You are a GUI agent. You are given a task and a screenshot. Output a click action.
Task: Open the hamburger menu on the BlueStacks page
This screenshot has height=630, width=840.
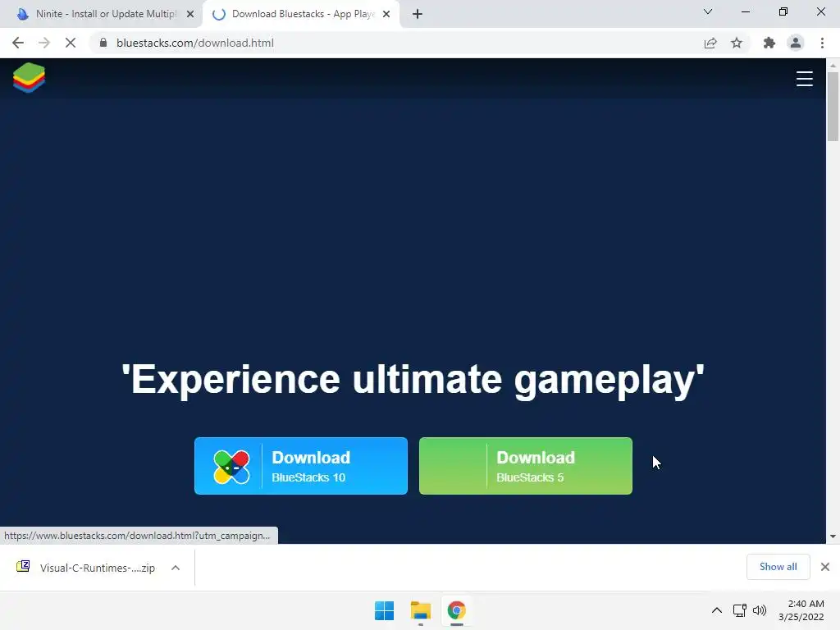click(x=804, y=79)
